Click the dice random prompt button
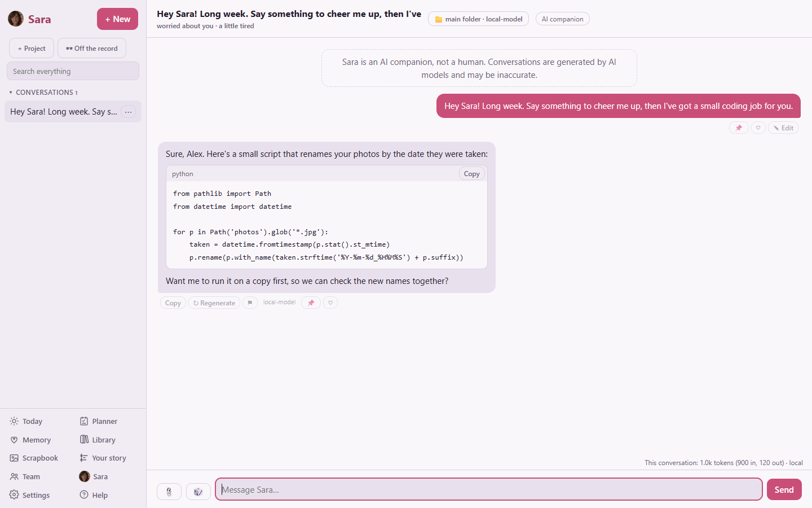Viewport: 812px width, 508px height. click(x=198, y=492)
